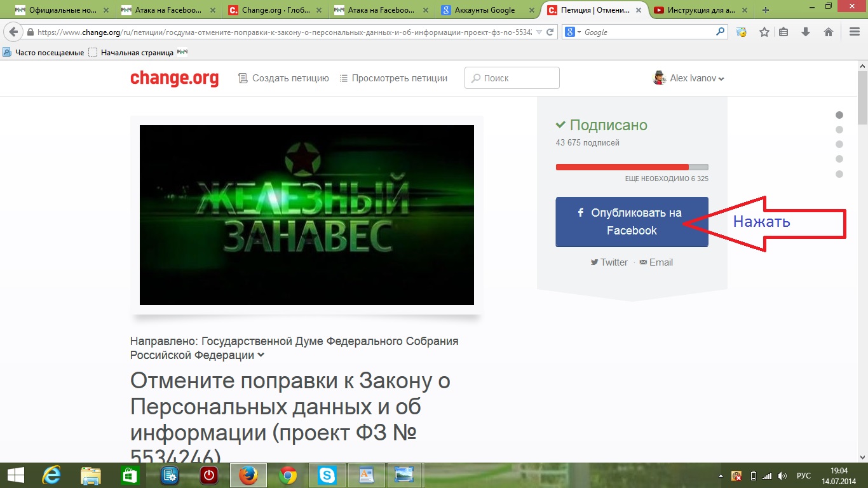Screen dimensions: 868x488
Task: Open the РУС language switcher
Action: click(x=803, y=476)
